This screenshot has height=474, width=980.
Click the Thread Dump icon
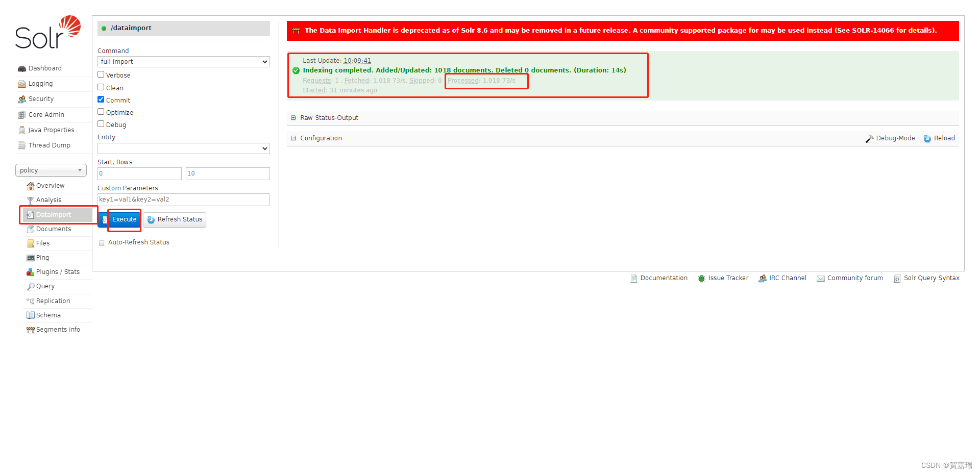22,145
